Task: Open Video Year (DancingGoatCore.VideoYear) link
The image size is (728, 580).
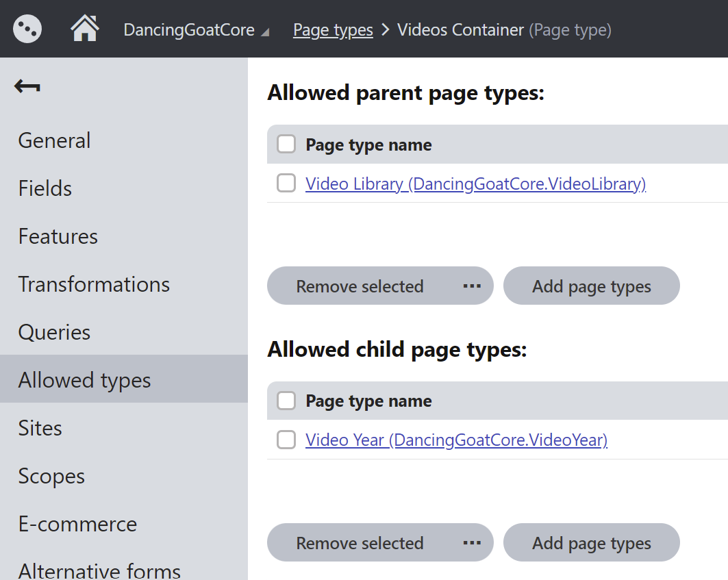Action: coord(456,440)
